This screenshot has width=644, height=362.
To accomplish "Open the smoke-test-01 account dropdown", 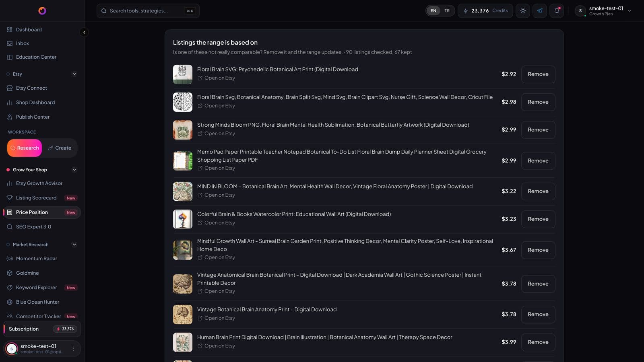I will click(604, 11).
